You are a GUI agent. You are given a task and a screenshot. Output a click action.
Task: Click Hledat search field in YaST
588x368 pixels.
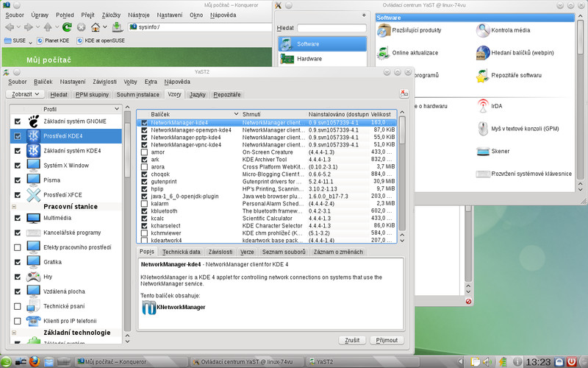tap(331, 28)
